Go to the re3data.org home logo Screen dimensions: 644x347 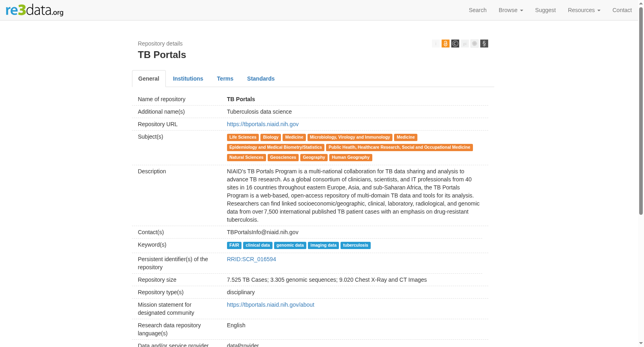tap(35, 10)
